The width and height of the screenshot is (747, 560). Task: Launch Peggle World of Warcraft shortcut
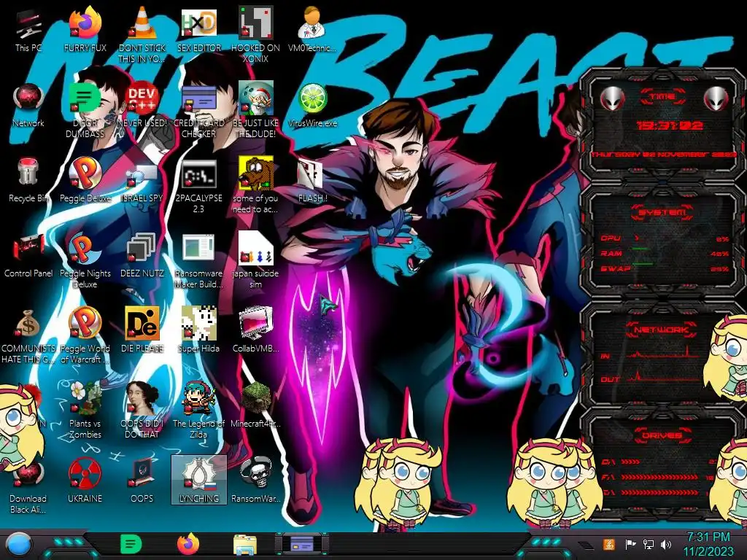pos(85,335)
